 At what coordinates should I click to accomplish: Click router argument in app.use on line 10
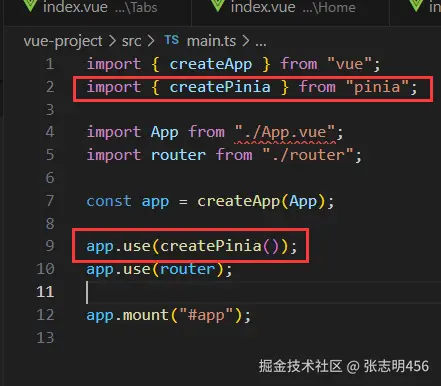click(x=187, y=269)
